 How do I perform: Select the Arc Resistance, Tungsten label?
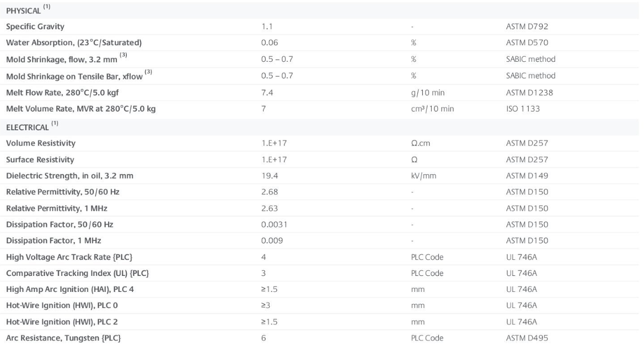pyautogui.click(x=63, y=338)
